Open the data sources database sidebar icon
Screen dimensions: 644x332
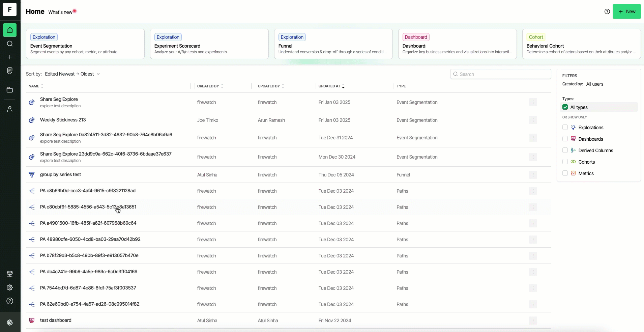[x=10, y=274]
